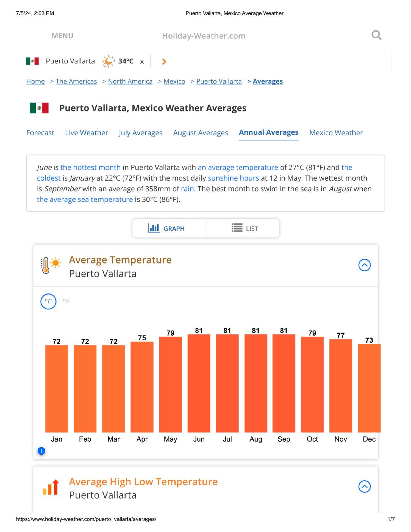Select the °C temperature unit
Image resolution: width=411 pixels, height=532 pixels.
[x=48, y=302]
